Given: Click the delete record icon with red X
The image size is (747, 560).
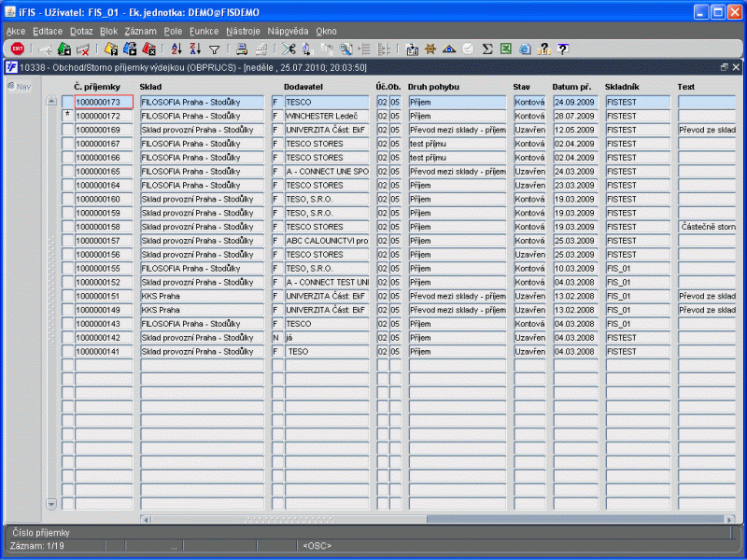Looking at the screenshot, I should click(x=83, y=49).
